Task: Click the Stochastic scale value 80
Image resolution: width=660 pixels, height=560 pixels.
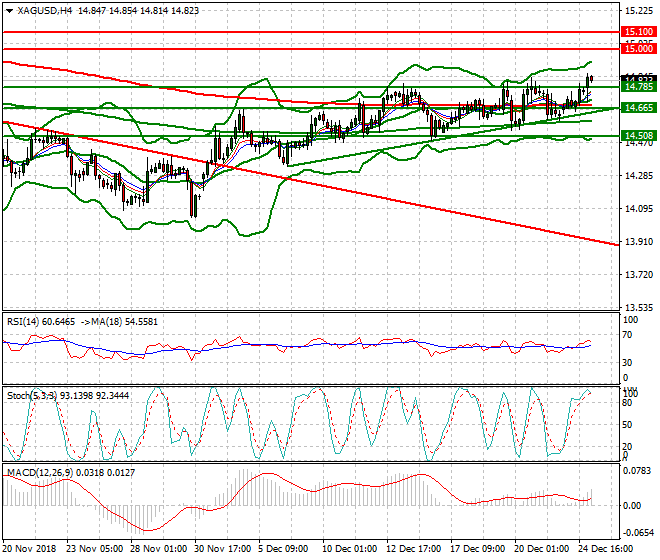Action: point(627,403)
